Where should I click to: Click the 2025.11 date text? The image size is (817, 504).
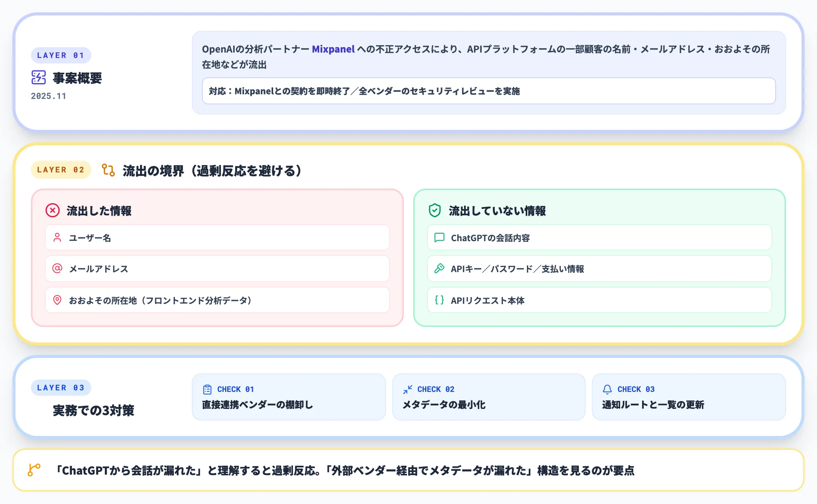click(48, 96)
